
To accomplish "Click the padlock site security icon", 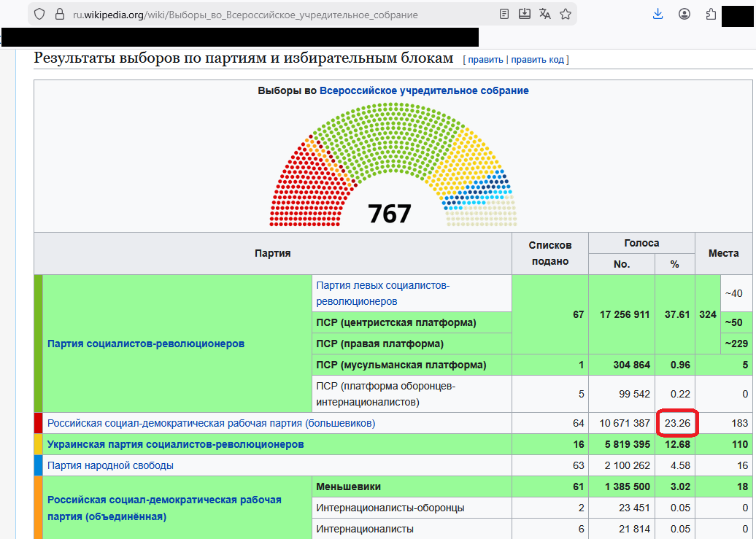I will [59, 15].
